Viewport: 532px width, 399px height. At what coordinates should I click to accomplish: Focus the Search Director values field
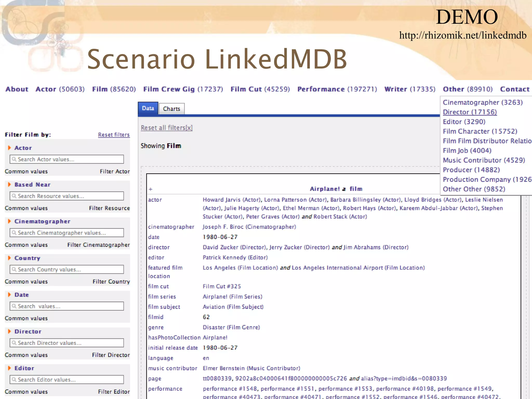coord(67,343)
